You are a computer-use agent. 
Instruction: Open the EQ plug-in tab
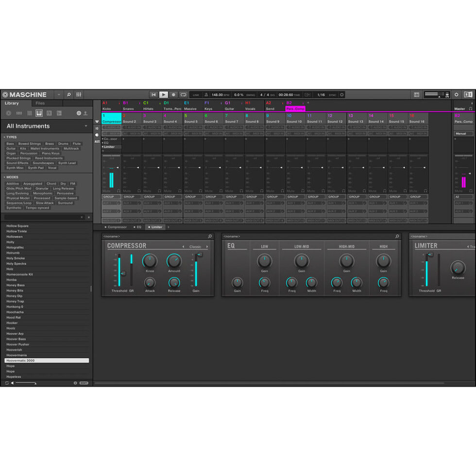click(137, 227)
